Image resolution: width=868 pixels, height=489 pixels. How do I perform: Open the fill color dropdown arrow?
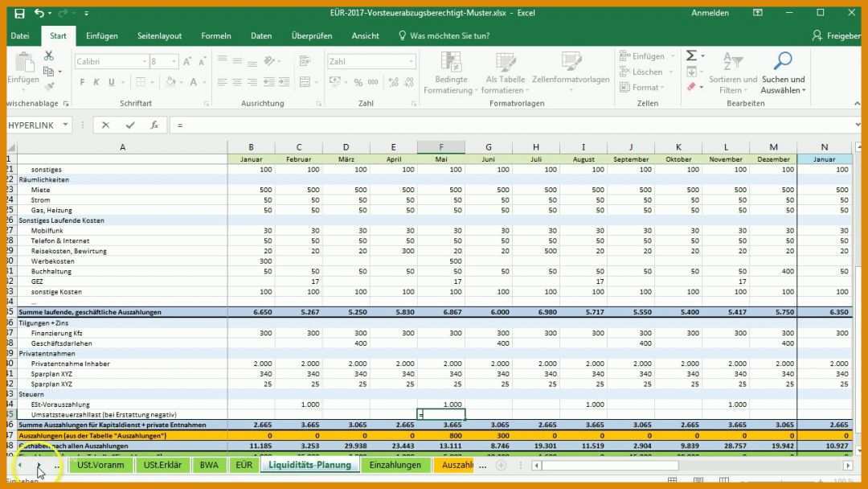point(181,82)
